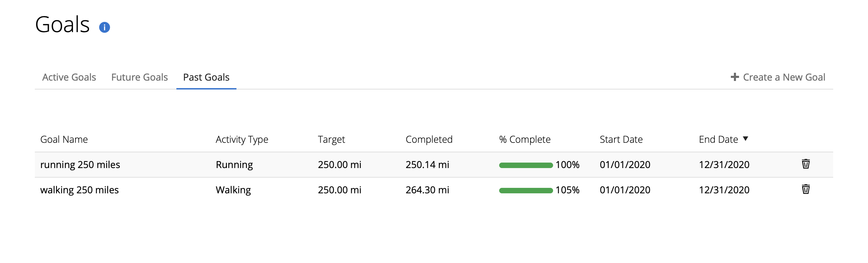Switch to Active Goals tab
Image resolution: width=868 pixels, height=263 pixels.
(x=69, y=77)
